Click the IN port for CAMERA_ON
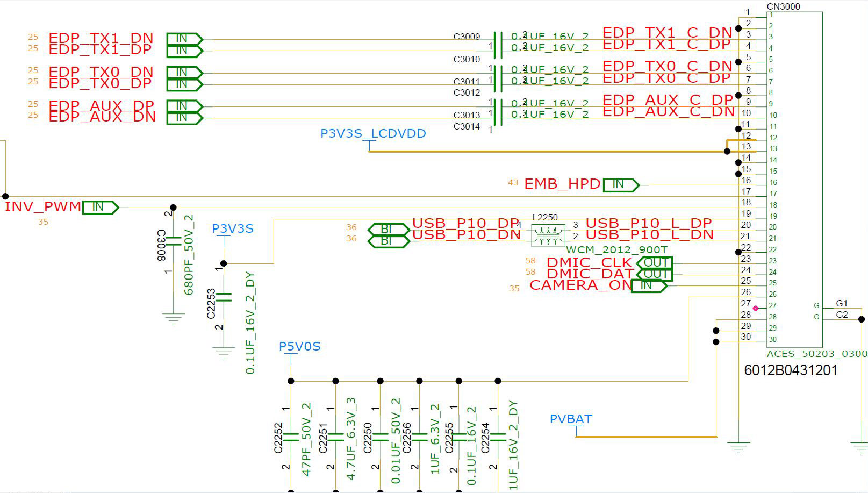 (x=649, y=285)
